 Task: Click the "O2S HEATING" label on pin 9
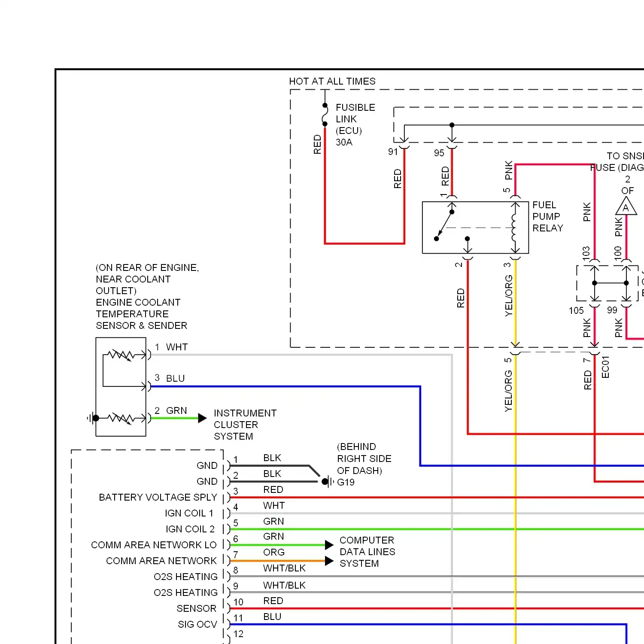(x=185, y=592)
